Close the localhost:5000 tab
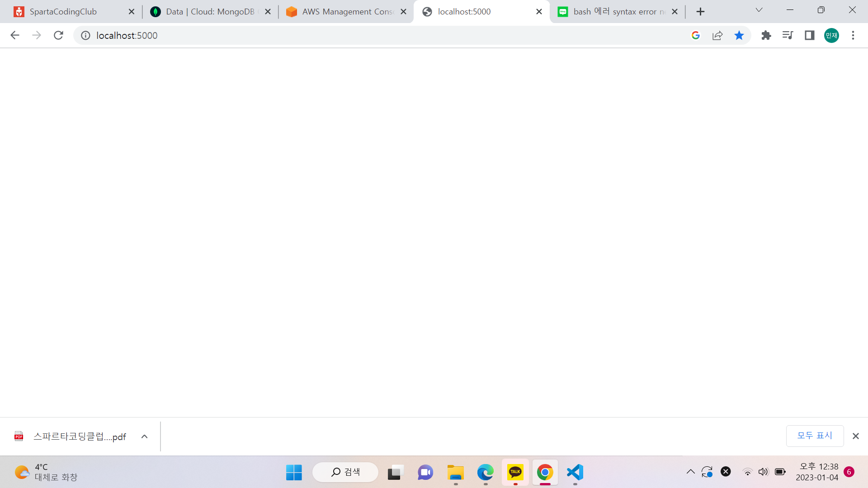 [x=539, y=12]
